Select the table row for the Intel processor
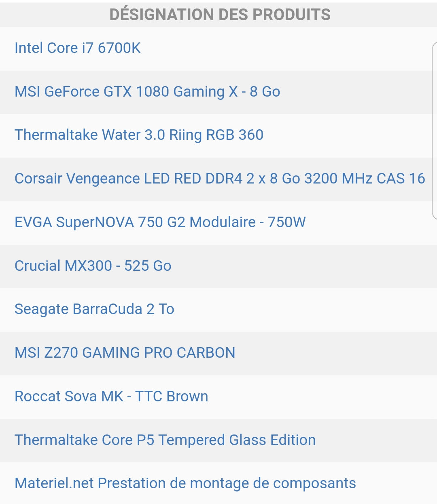Viewport: 437px width, 504px height. click(x=283, y=49)
